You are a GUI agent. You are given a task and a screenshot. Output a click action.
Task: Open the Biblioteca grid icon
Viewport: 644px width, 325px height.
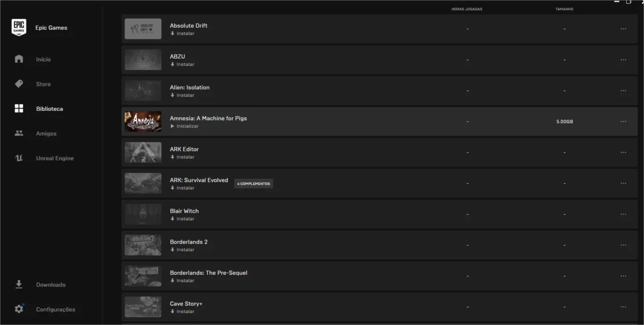click(19, 109)
